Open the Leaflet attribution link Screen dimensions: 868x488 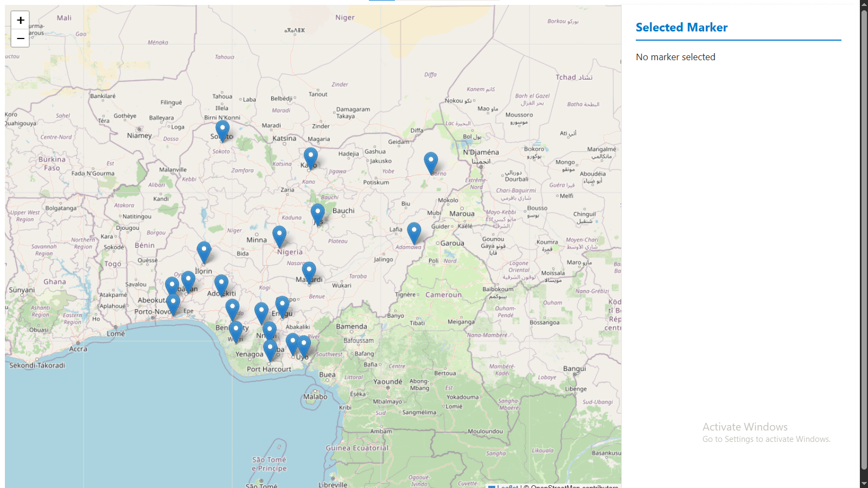(x=507, y=486)
